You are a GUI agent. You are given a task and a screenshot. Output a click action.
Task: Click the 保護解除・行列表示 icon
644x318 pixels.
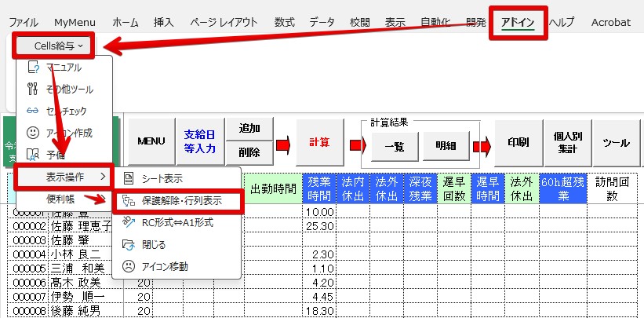tap(129, 201)
